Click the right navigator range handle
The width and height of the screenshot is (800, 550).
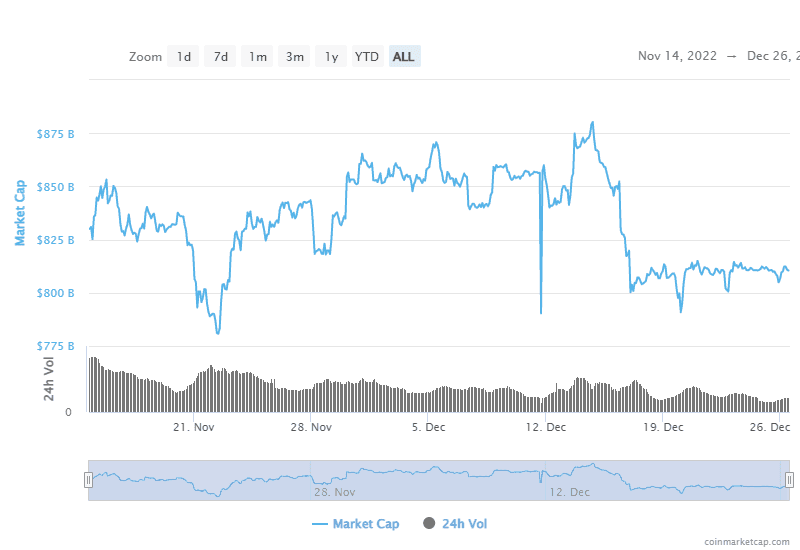[789, 480]
